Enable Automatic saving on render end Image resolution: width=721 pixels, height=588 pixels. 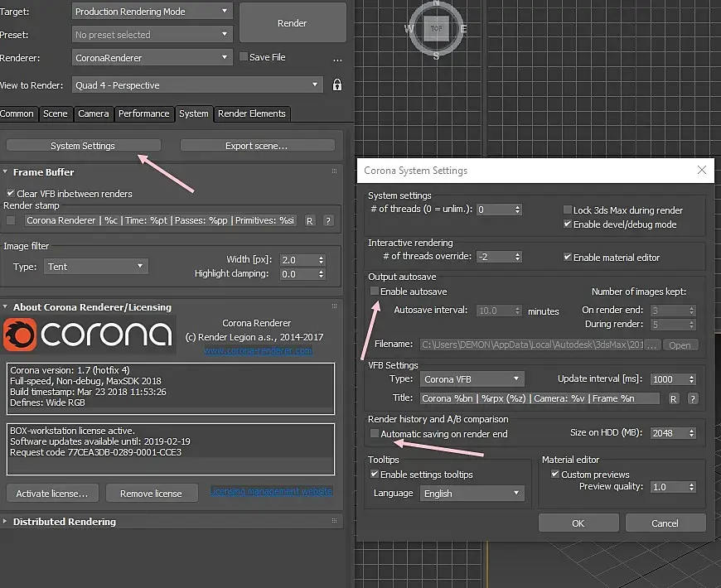[x=375, y=434]
